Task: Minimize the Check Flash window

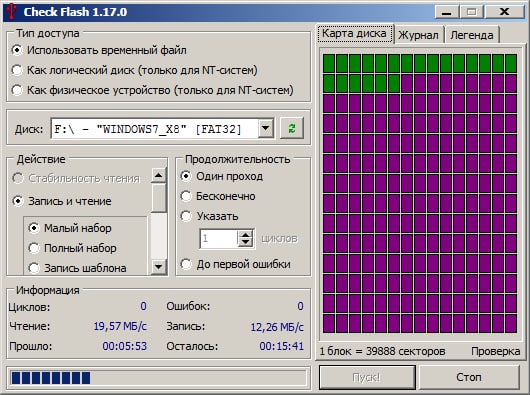Action: (447, 12)
